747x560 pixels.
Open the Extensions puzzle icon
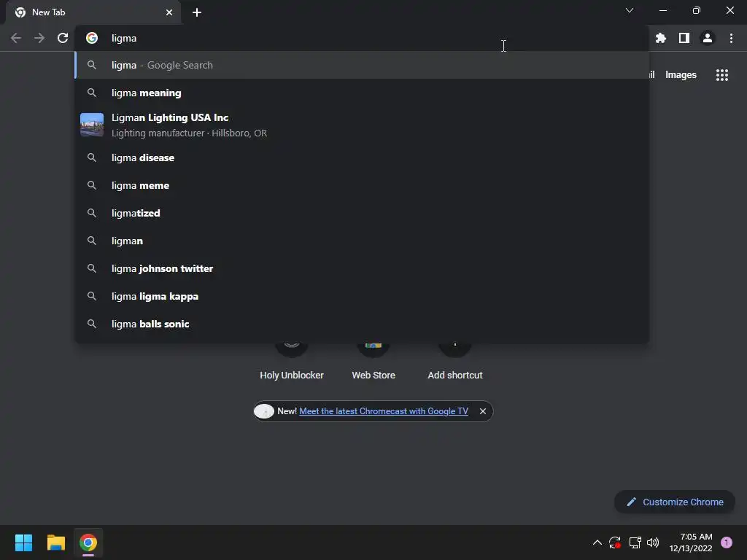tap(660, 38)
